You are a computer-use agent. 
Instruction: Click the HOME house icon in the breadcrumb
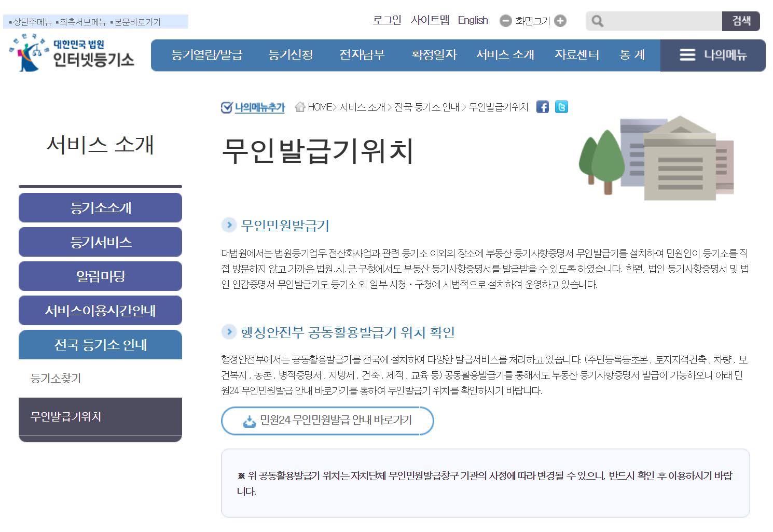point(300,107)
